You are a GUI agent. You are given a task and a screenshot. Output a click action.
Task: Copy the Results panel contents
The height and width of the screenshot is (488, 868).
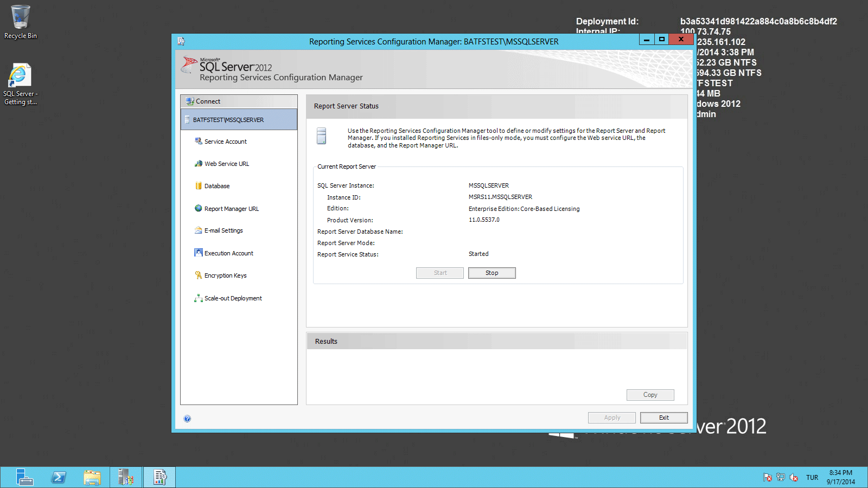click(x=649, y=395)
